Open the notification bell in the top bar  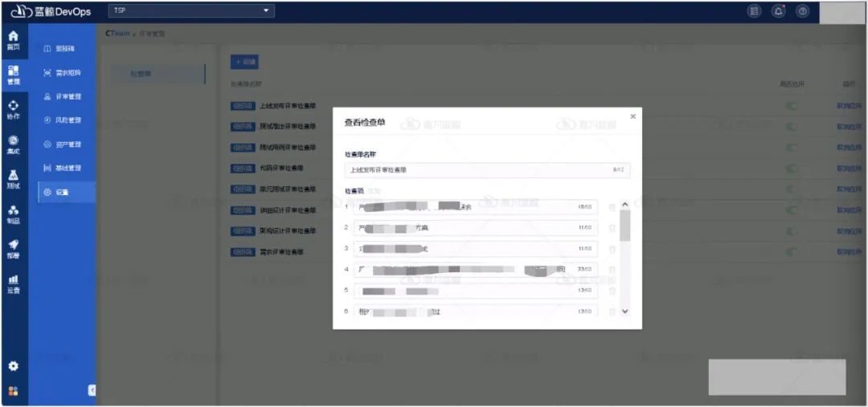pyautogui.click(x=778, y=11)
